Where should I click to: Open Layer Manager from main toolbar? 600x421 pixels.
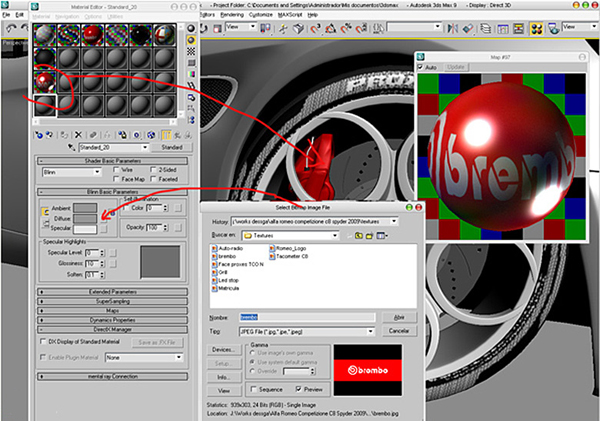[486, 29]
